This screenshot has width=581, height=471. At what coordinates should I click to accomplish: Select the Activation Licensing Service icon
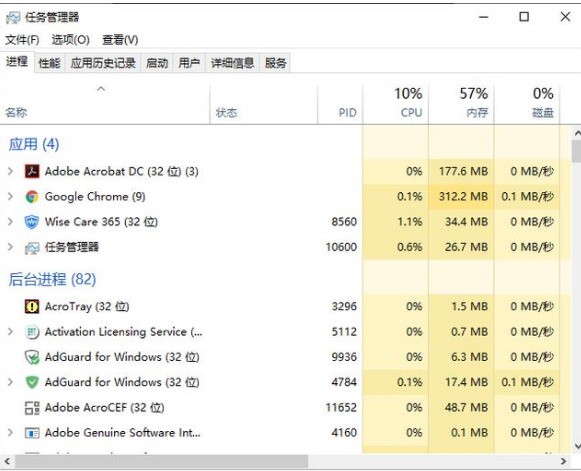[32, 331]
